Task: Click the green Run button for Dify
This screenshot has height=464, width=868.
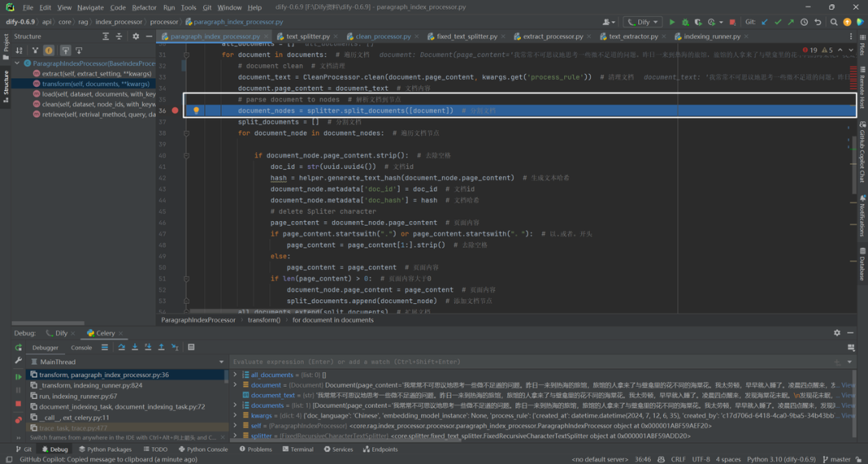Action: click(x=672, y=23)
